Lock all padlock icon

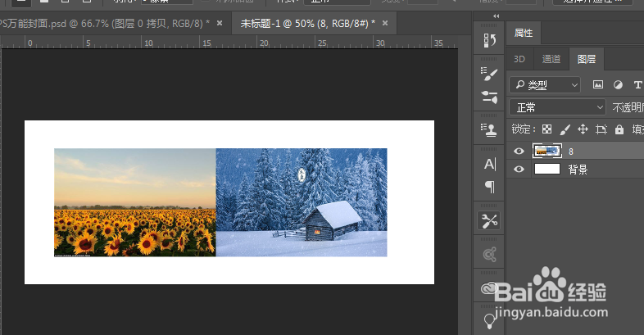[619, 129]
